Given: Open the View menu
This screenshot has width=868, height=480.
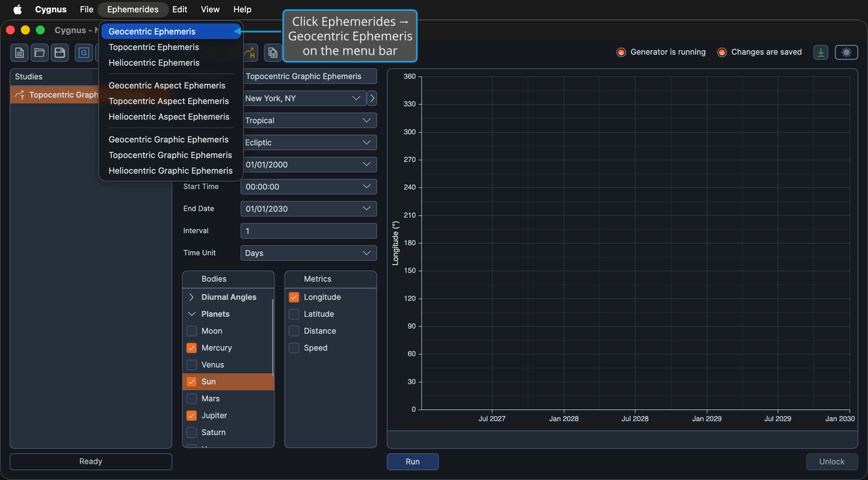Looking at the screenshot, I should click(210, 10).
